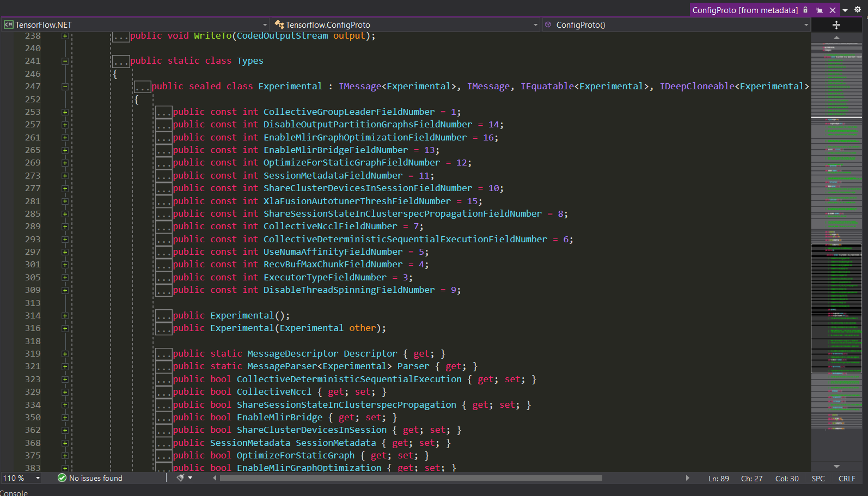868x496 pixels.
Task: Expand collapsed block before XlaFusionAutotunerThreshFieldNumber
Action: (x=163, y=201)
